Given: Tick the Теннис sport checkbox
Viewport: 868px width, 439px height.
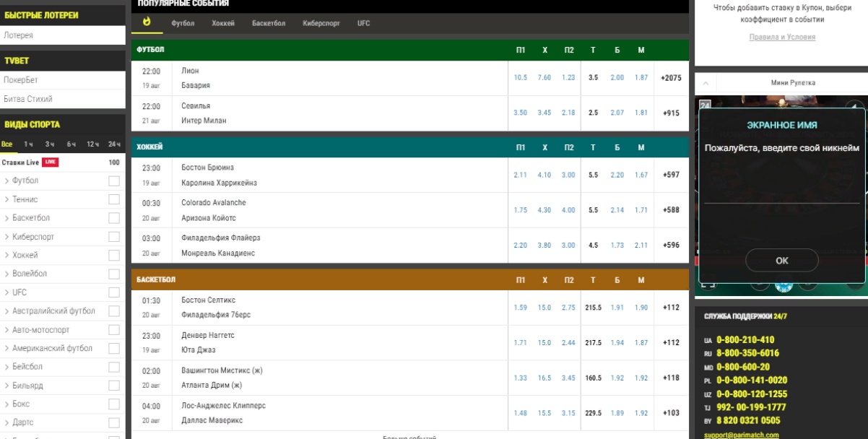Looking at the screenshot, I should point(114,199).
